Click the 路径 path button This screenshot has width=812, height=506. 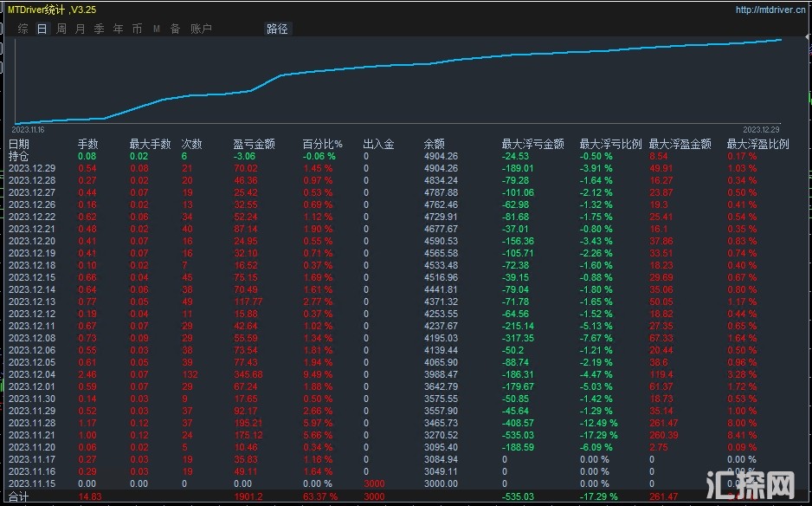click(x=277, y=29)
